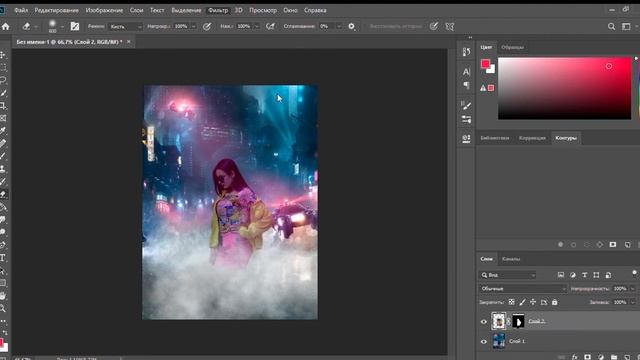Click foreground red color swatch in Color panel
Image resolution: width=640 pixels, height=360 pixels.
coord(485,64)
